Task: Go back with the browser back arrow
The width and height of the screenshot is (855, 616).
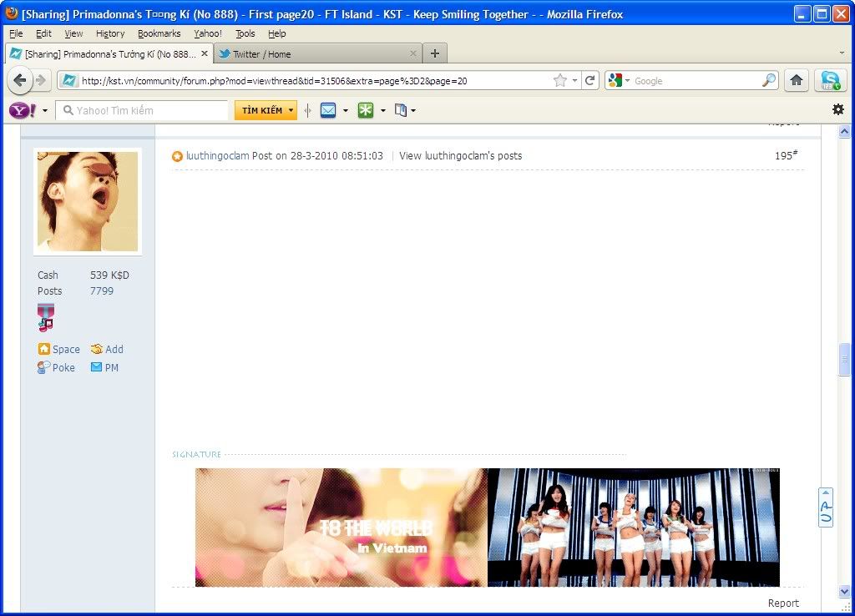Action: click(x=20, y=81)
